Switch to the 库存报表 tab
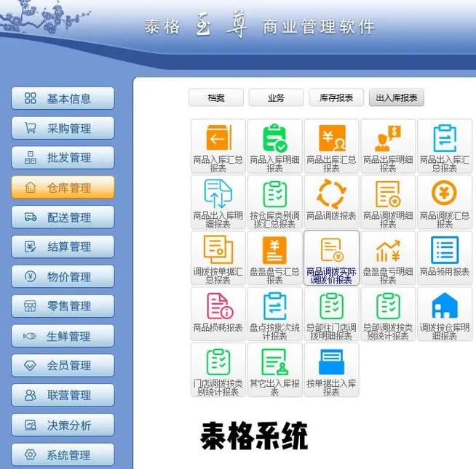Screen dimensions: 476x469 tap(336, 97)
